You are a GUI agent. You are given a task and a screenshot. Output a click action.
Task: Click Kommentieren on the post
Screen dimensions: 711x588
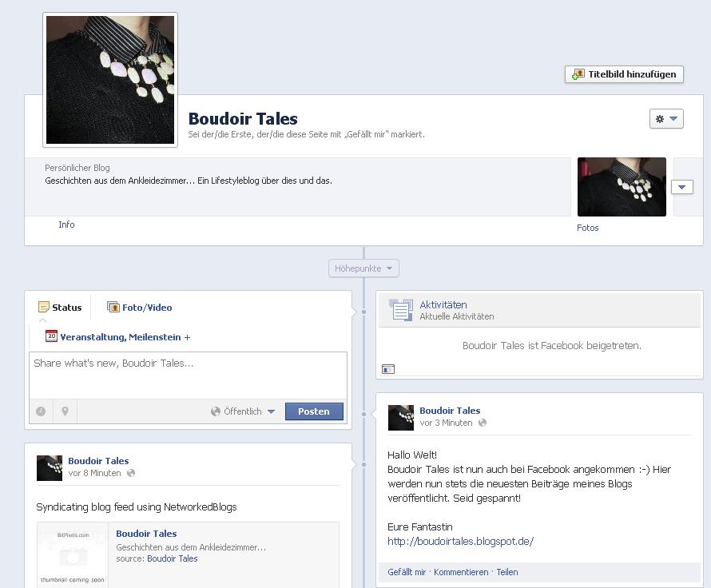pos(461,572)
